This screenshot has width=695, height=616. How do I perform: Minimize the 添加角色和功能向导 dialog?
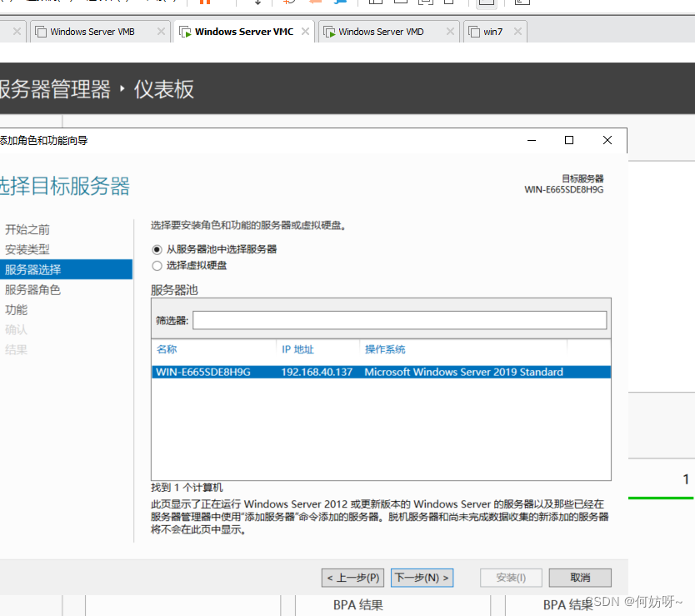[531, 140]
